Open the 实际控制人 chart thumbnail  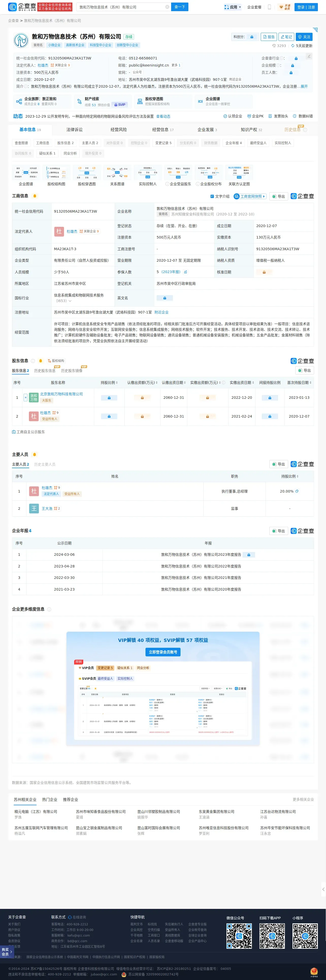(148, 176)
